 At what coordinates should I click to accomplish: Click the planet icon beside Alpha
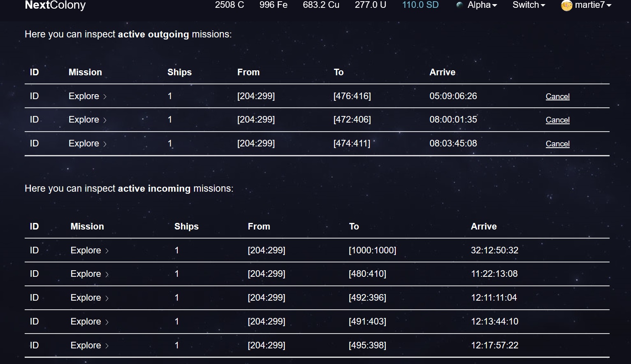tap(459, 5)
